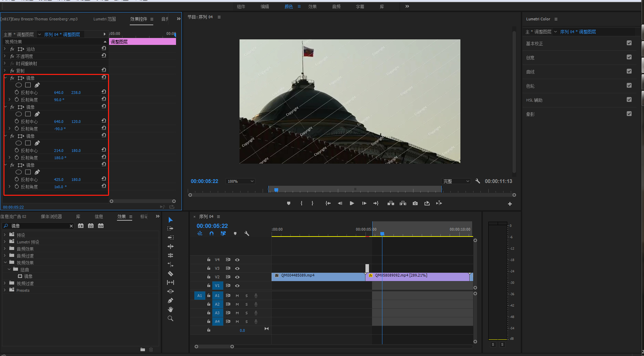
Task: Click the 镜像 effect in 扭曲 folder
Action: pyautogui.click(x=28, y=276)
